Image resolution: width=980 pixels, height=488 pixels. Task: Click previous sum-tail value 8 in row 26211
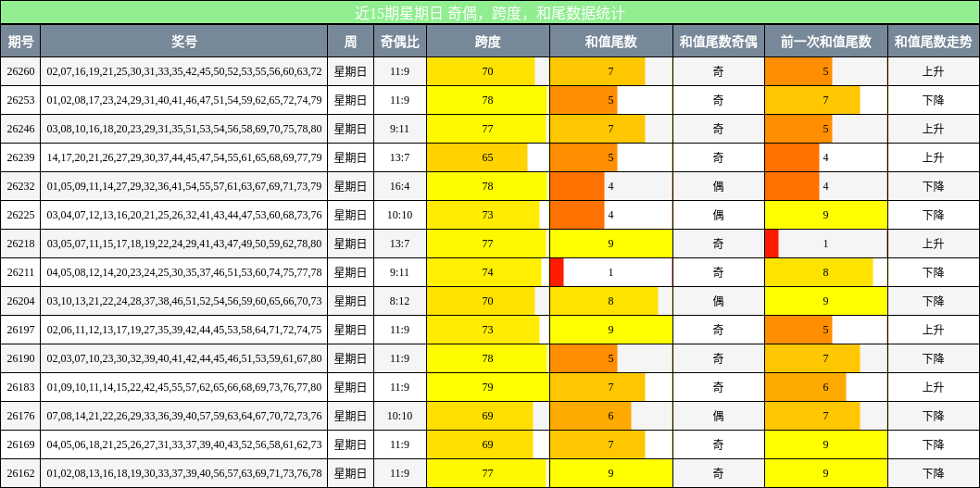[825, 272]
